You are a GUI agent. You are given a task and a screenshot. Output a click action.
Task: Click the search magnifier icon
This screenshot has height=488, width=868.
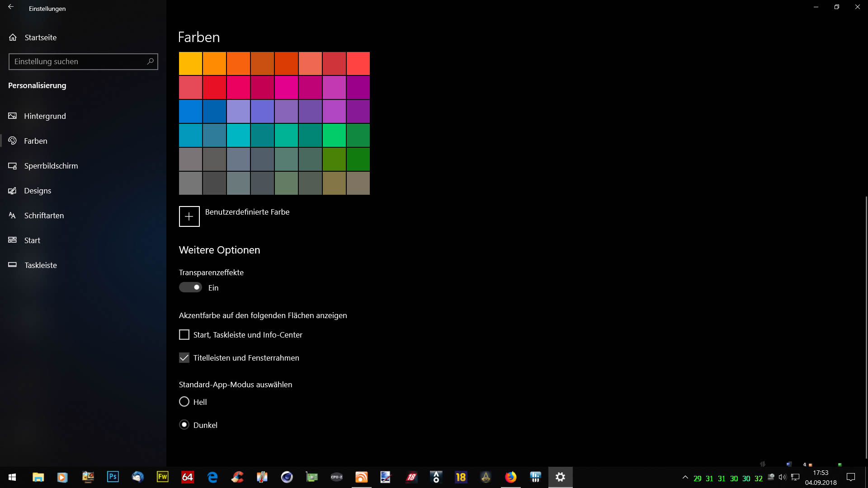[x=150, y=61]
